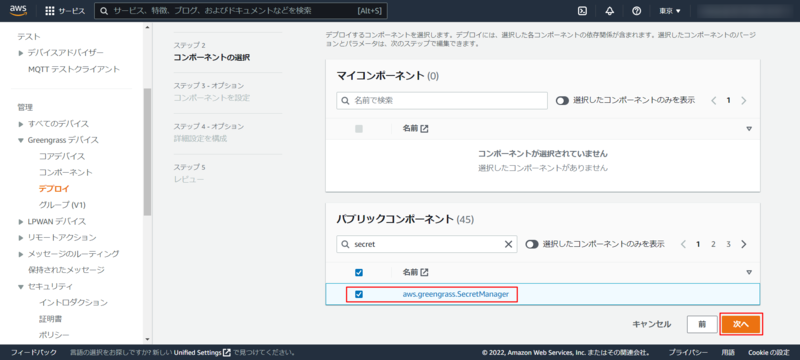Sort パブリックコンポーネント table using the triangle icon

[x=748, y=272]
